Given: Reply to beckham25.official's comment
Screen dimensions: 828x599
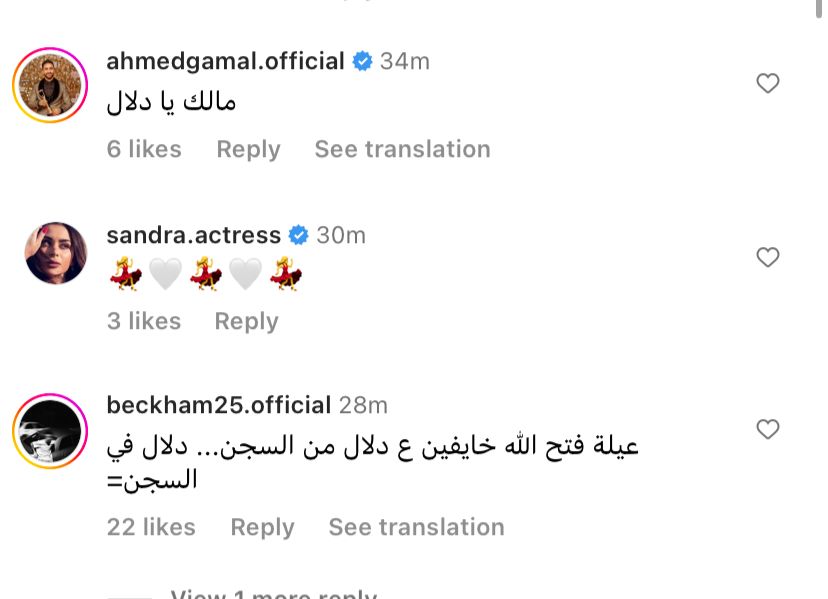Looking at the screenshot, I should pos(262,527).
